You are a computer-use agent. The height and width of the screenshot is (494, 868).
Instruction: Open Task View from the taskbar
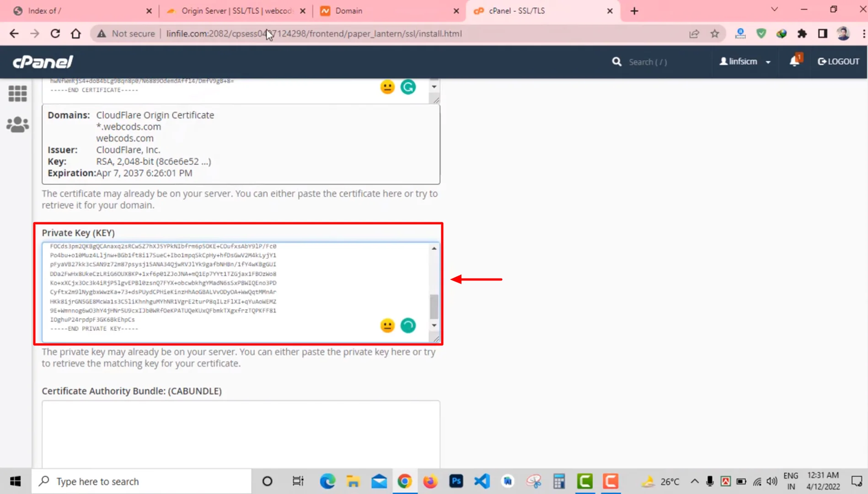298,481
